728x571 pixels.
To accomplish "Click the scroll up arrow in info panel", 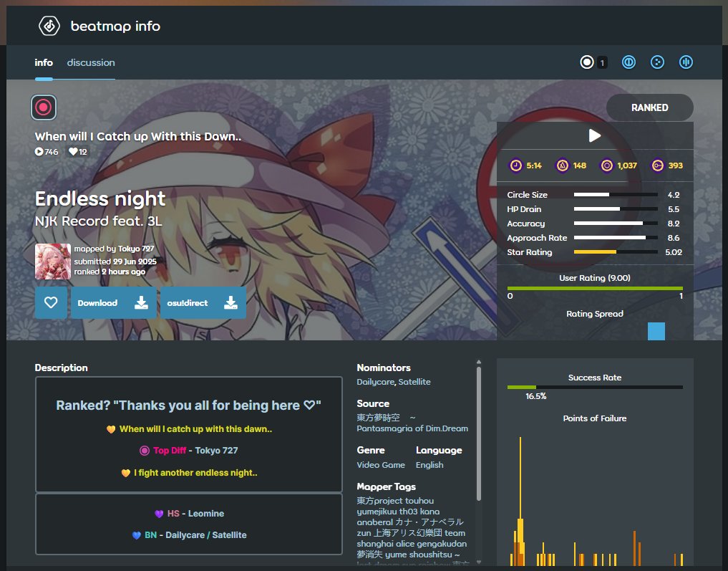I will (479, 362).
